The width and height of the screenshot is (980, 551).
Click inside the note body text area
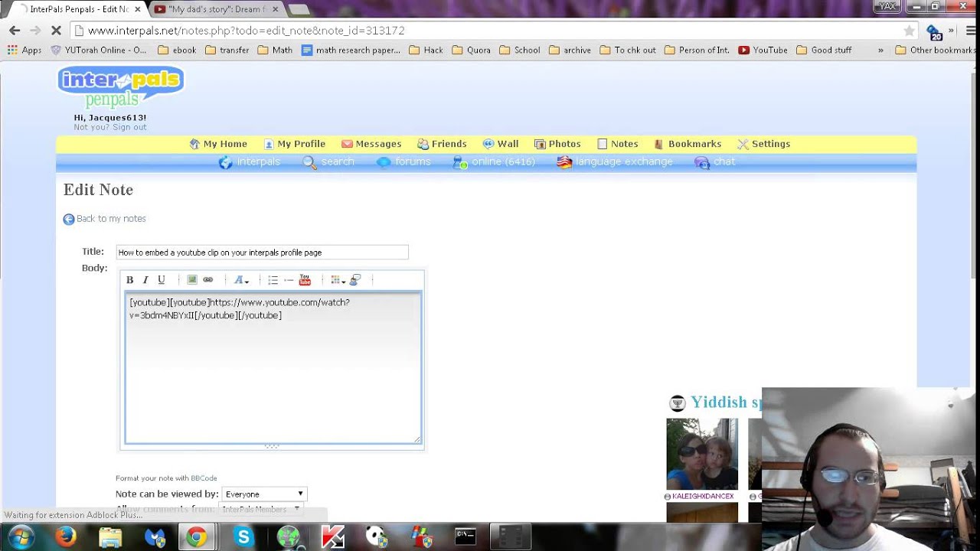click(x=273, y=367)
